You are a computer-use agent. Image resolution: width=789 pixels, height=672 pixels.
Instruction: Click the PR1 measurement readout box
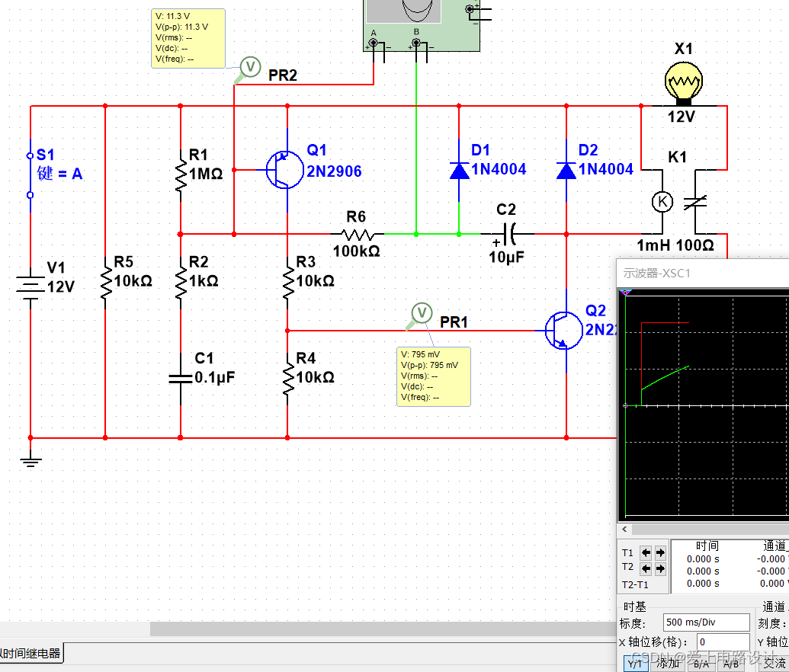[x=434, y=376]
